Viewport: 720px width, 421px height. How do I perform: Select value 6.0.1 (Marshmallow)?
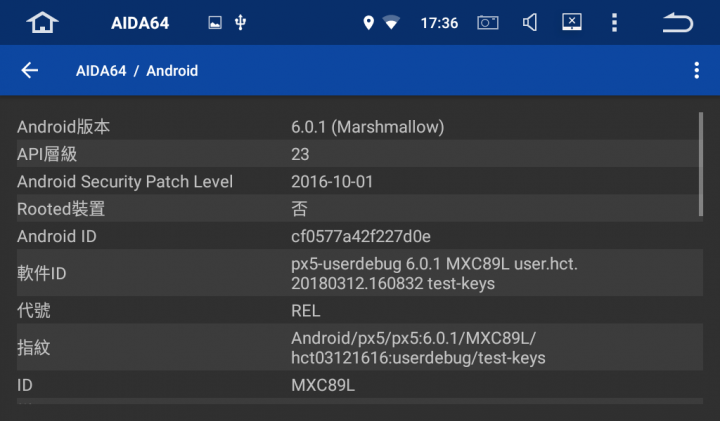(x=368, y=127)
